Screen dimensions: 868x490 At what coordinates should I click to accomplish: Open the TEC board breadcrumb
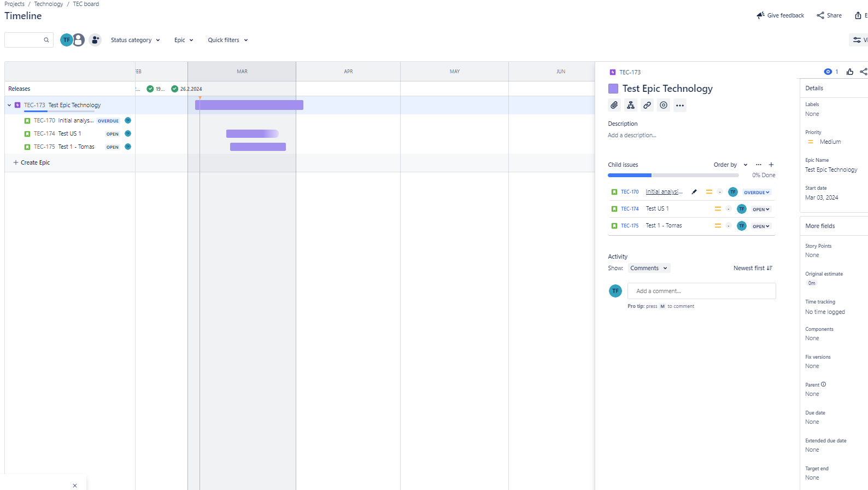click(86, 4)
